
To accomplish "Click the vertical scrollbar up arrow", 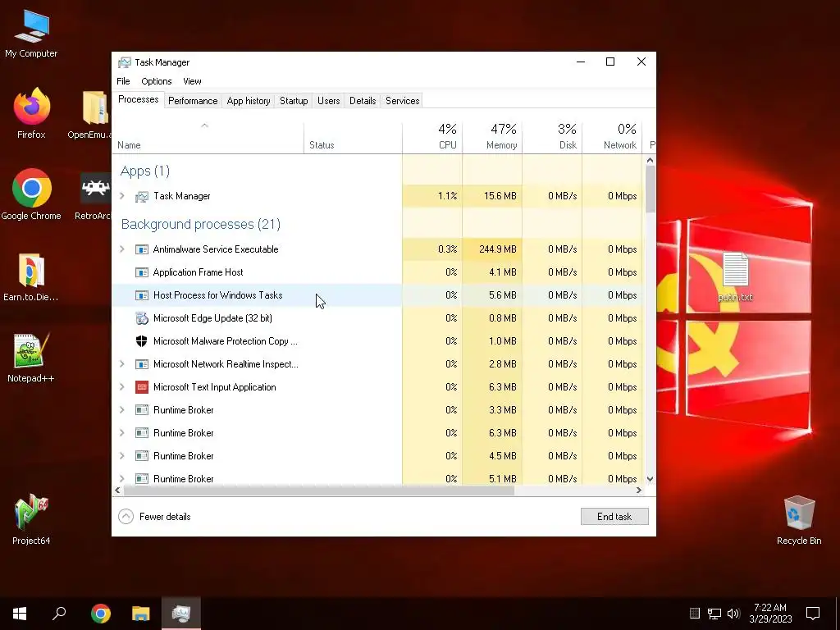I will (x=650, y=160).
